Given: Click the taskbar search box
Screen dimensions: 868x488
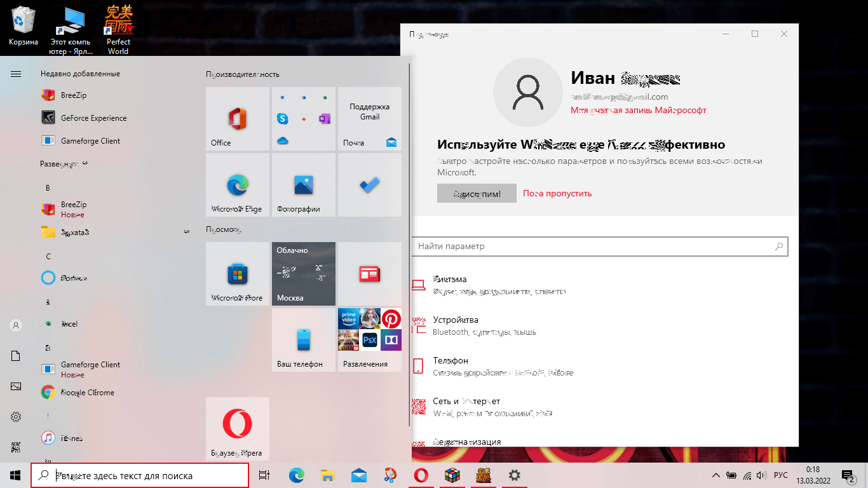Looking at the screenshot, I should click(x=140, y=475).
